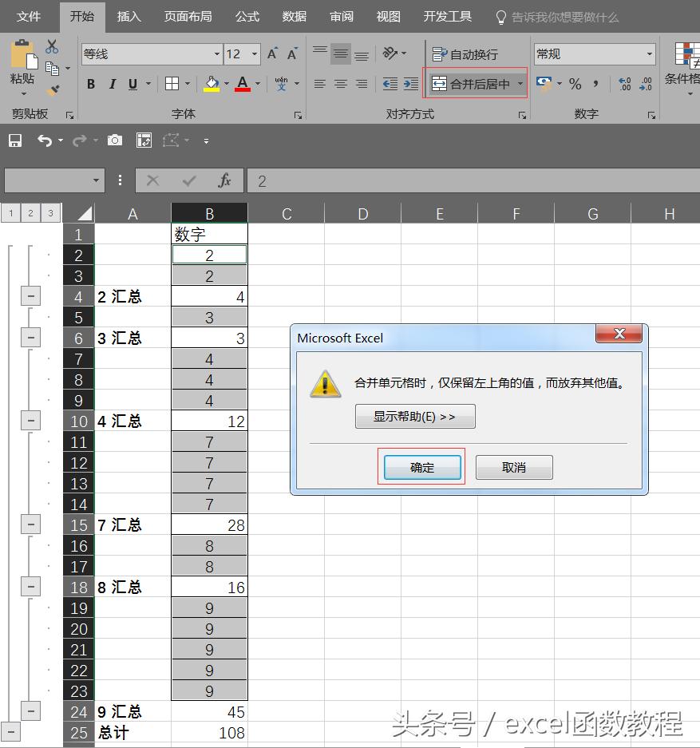
Task: Click 确定 in the dialog
Action: (x=422, y=468)
